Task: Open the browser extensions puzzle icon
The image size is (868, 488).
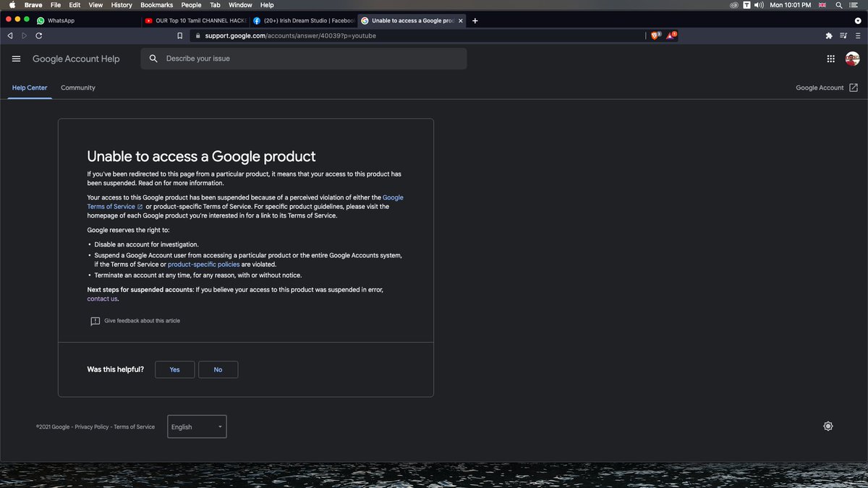Action: click(x=829, y=35)
